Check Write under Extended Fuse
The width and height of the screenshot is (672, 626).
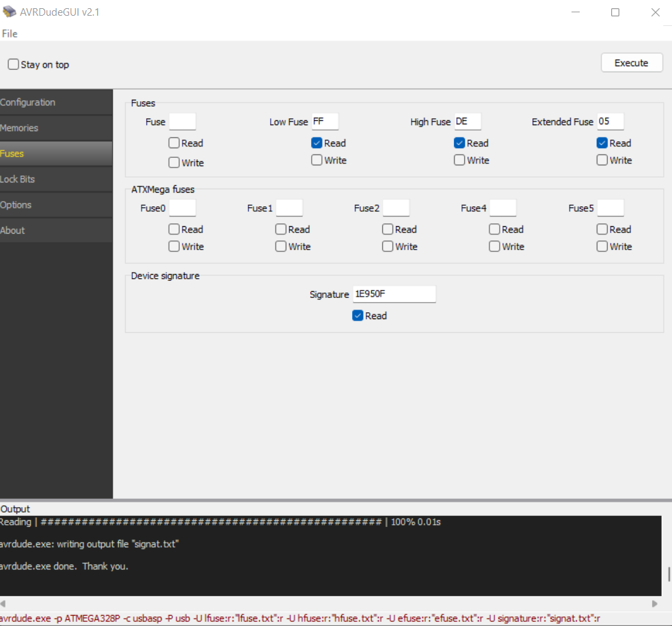(x=602, y=160)
